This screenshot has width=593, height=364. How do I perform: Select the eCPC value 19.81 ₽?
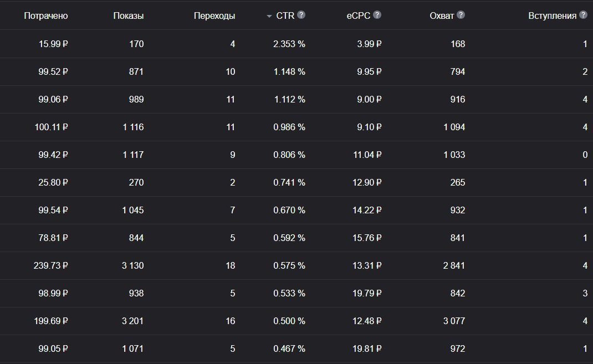[x=367, y=348]
